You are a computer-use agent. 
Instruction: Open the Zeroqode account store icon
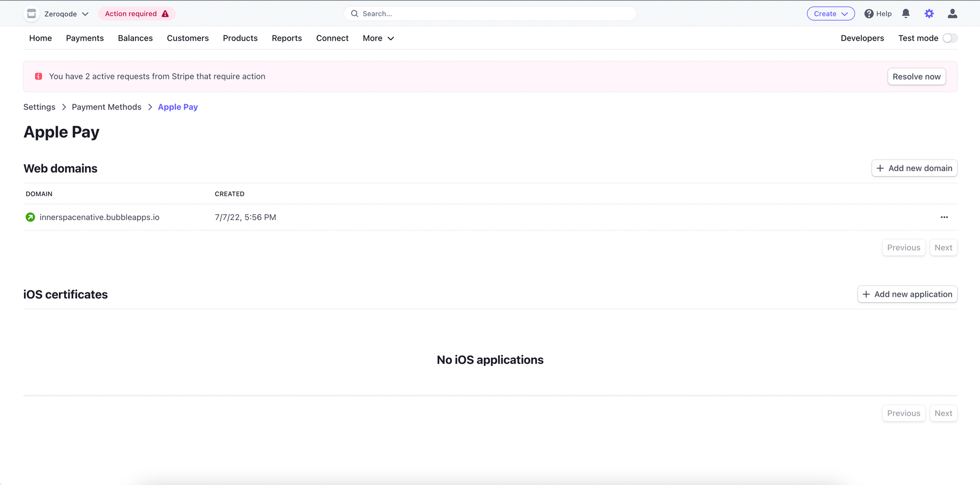point(32,14)
